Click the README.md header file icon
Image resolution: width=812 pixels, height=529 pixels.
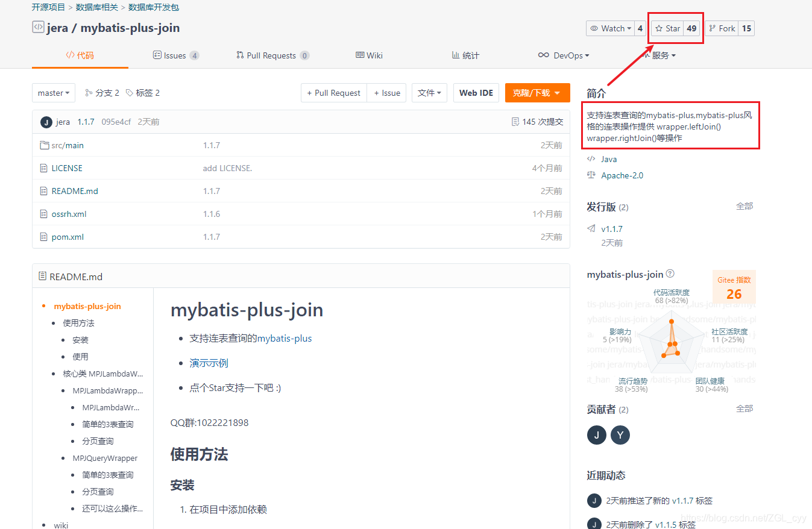(42, 277)
